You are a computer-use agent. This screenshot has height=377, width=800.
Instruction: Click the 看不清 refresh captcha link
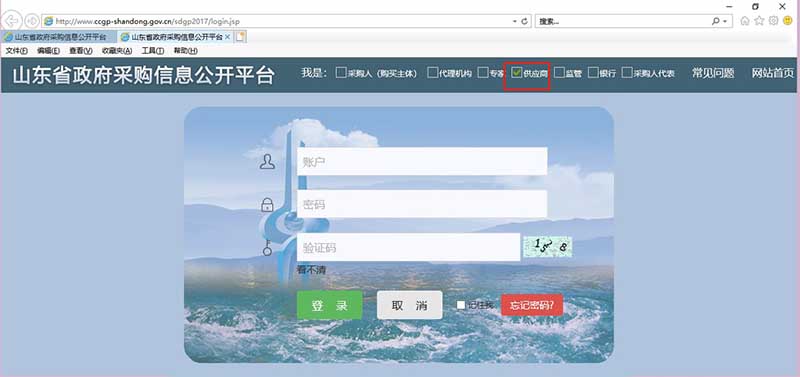pos(311,270)
